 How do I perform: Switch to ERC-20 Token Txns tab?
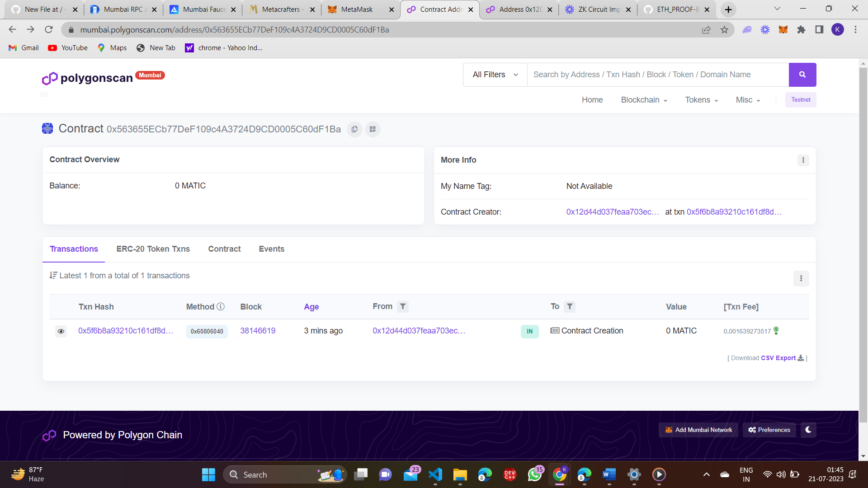pos(153,249)
